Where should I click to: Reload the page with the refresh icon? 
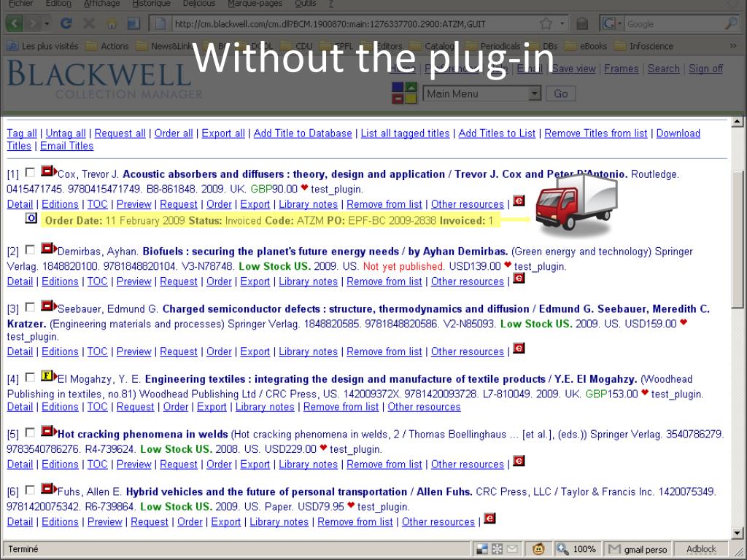pyautogui.click(x=66, y=23)
